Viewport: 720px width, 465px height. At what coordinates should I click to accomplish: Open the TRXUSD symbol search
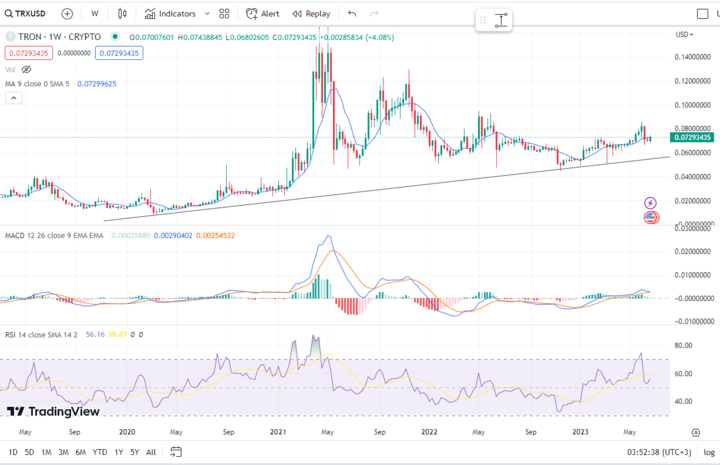click(x=25, y=14)
